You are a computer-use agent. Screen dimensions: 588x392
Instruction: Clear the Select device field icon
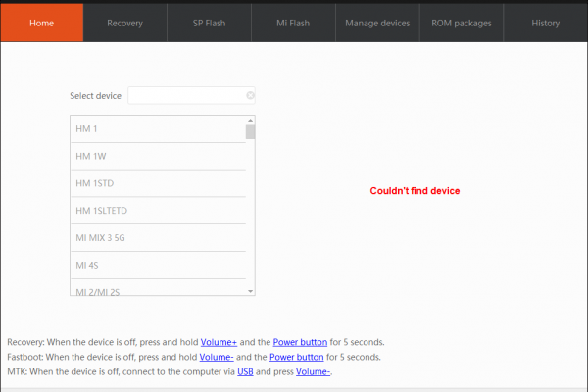click(x=250, y=96)
